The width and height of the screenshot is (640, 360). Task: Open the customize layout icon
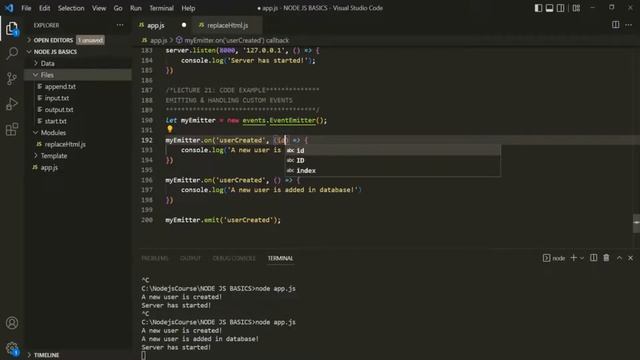576,8
